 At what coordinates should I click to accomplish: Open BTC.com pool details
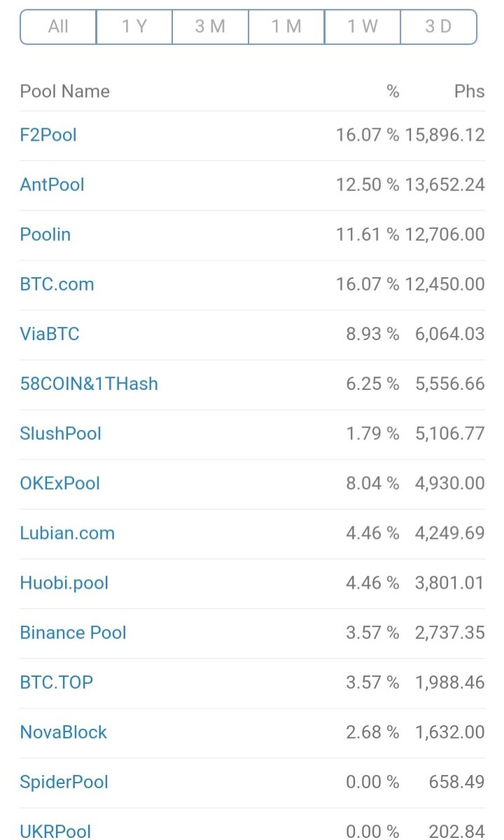(x=57, y=284)
